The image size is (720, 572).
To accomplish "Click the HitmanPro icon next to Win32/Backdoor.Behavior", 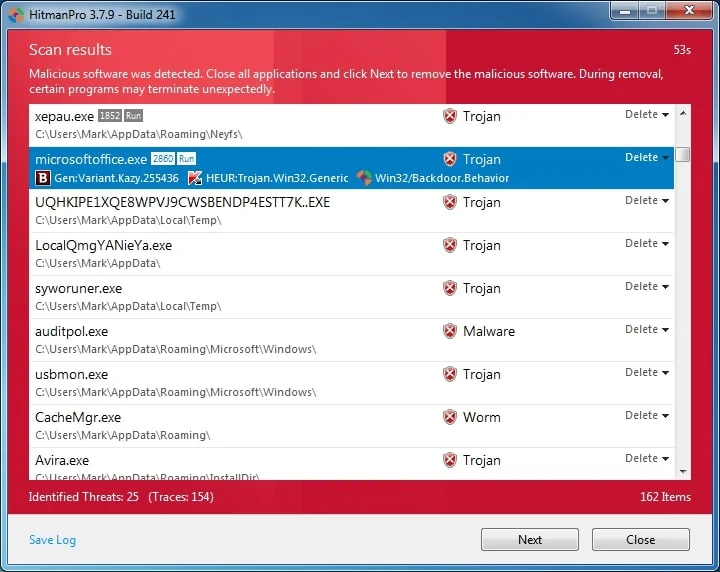I will [x=364, y=178].
